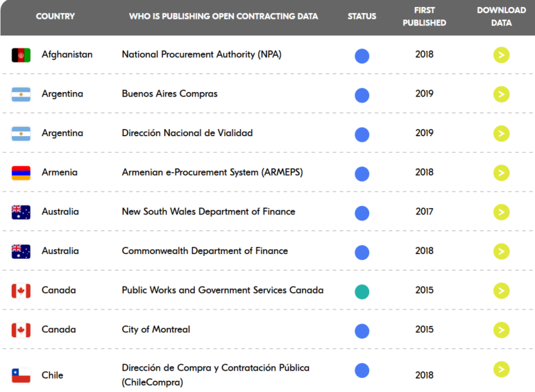The image size is (535, 392).
Task: Click Argentina flag in Dirección Nacional de Vialidad row
Action: 21,133
